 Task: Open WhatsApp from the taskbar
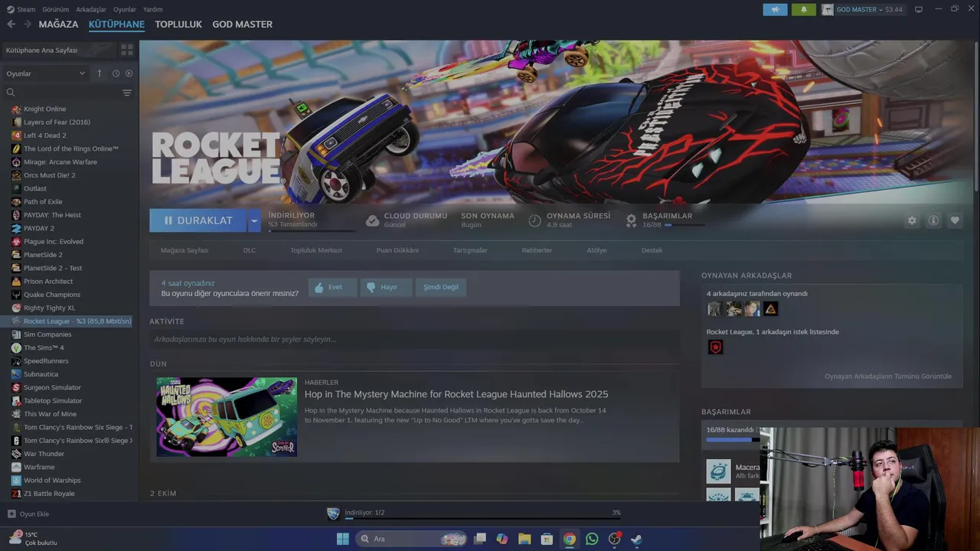point(592,539)
